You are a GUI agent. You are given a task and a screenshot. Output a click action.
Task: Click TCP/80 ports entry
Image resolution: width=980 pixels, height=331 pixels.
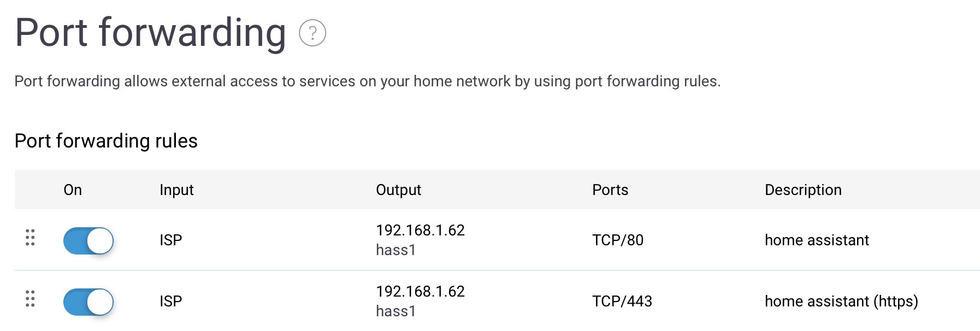coord(618,240)
